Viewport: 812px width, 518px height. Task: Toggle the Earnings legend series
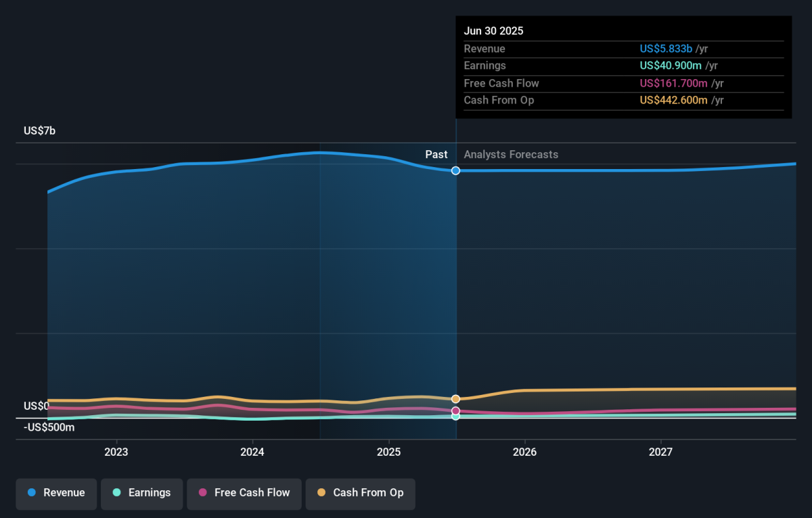point(142,493)
